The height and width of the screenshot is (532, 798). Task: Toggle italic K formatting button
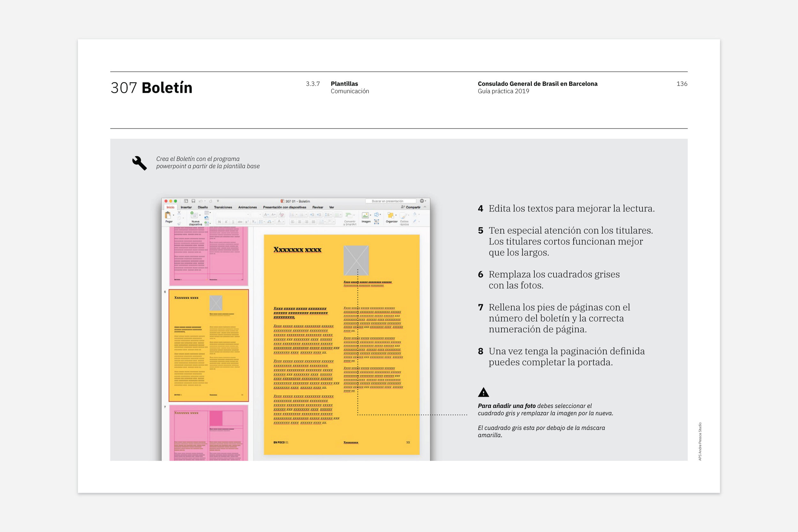coord(226,222)
